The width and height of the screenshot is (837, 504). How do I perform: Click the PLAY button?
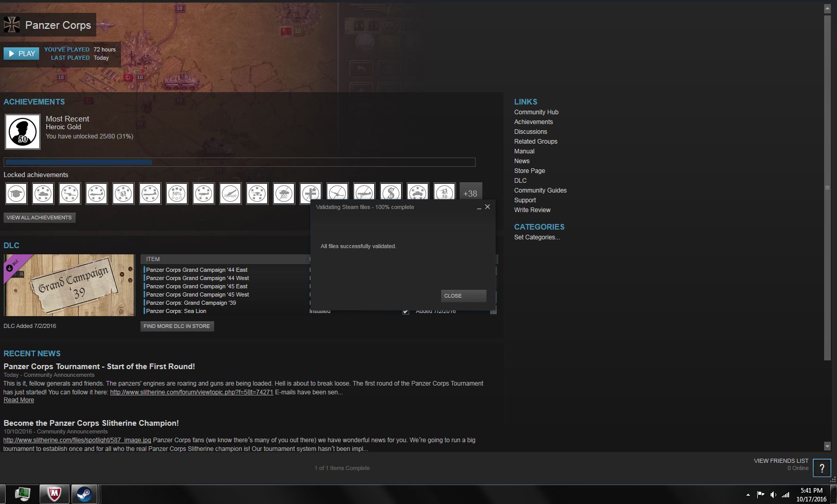(x=22, y=54)
